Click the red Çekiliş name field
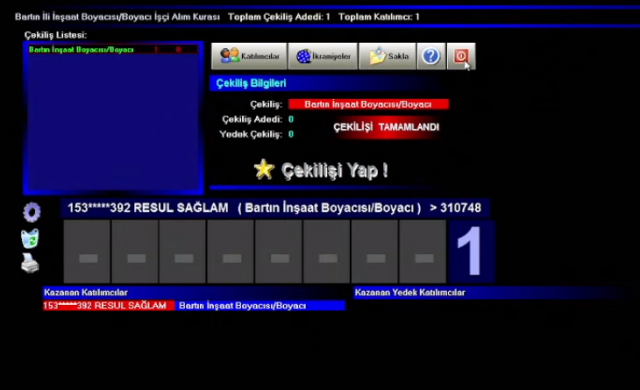The height and width of the screenshot is (390, 640). pos(368,104)
